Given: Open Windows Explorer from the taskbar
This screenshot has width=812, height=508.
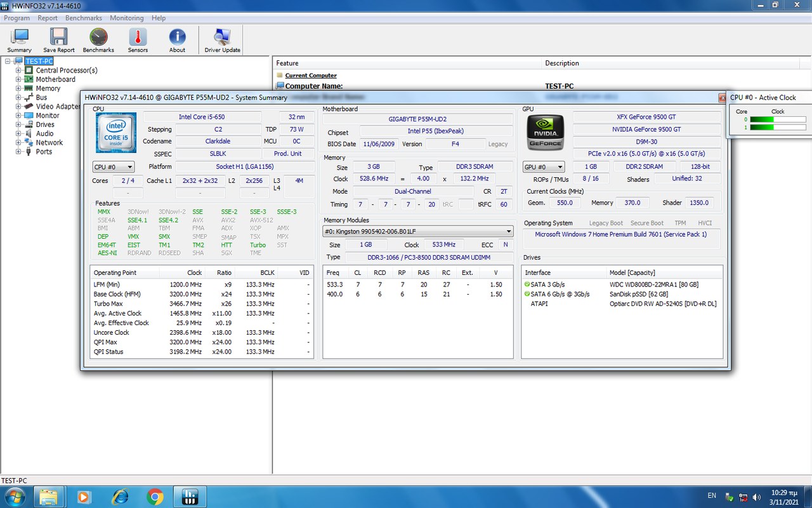Looking at the screenshot, I should tap(49, 496).
